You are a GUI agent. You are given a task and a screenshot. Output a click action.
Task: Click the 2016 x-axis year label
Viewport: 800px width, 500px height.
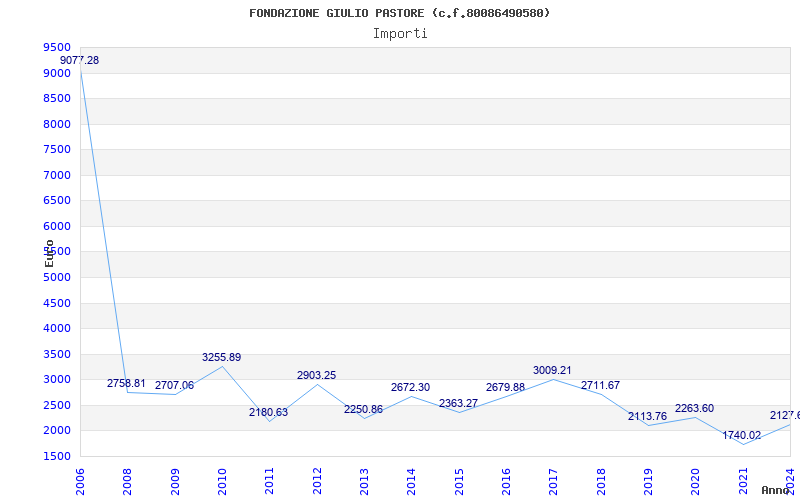click(506, 482)
